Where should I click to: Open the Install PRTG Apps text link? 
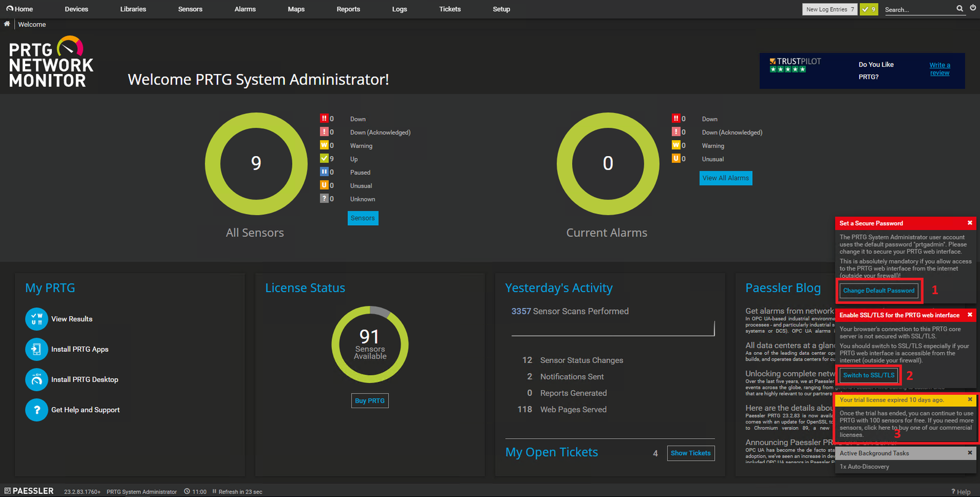(x=80, y=349)
